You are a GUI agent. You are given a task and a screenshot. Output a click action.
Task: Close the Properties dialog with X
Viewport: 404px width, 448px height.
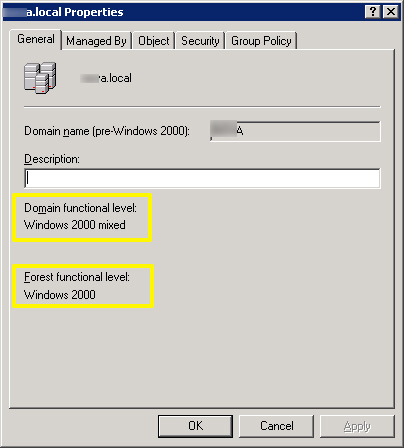(391, 12)
